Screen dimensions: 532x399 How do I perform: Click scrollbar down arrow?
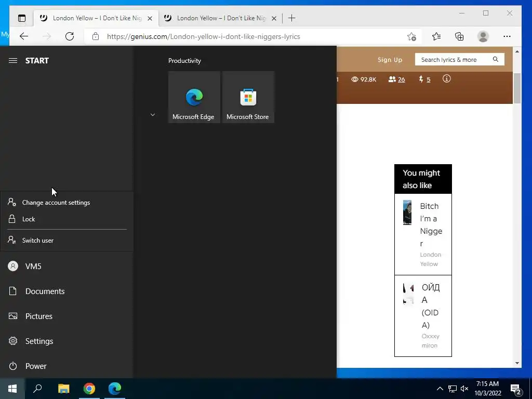point(517,363)
